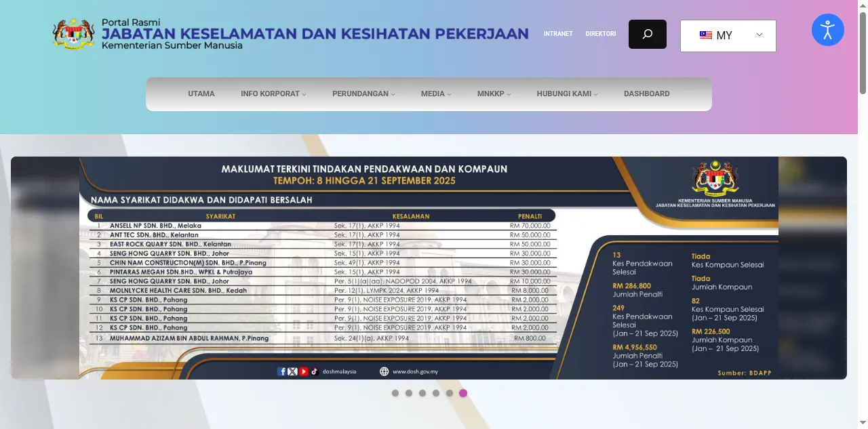Click the 'RM 286,800' Jumlah Penalti figure
868x429 pixels.
point(631,286)
